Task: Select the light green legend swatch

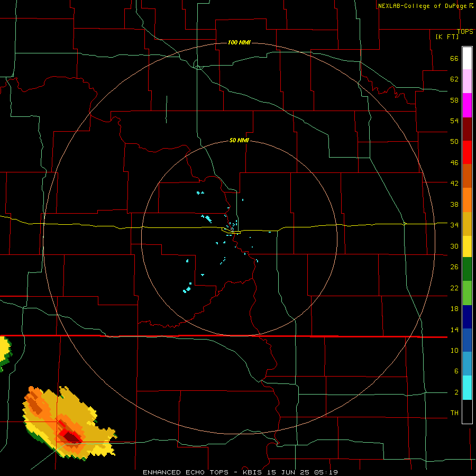Action: [467, 293]
